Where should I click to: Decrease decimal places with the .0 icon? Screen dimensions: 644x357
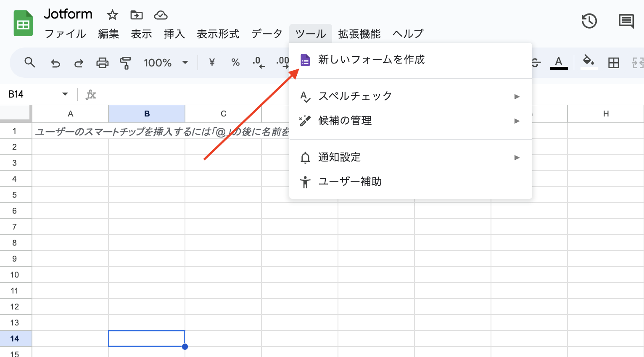(258, 62)
